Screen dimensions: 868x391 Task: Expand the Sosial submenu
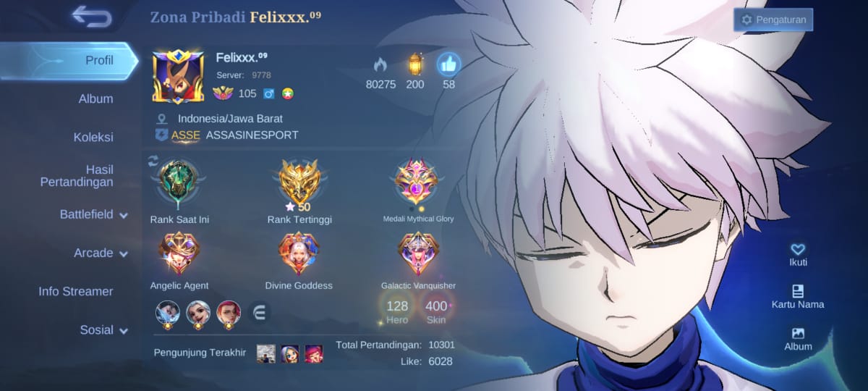click(x=103, y=329)
